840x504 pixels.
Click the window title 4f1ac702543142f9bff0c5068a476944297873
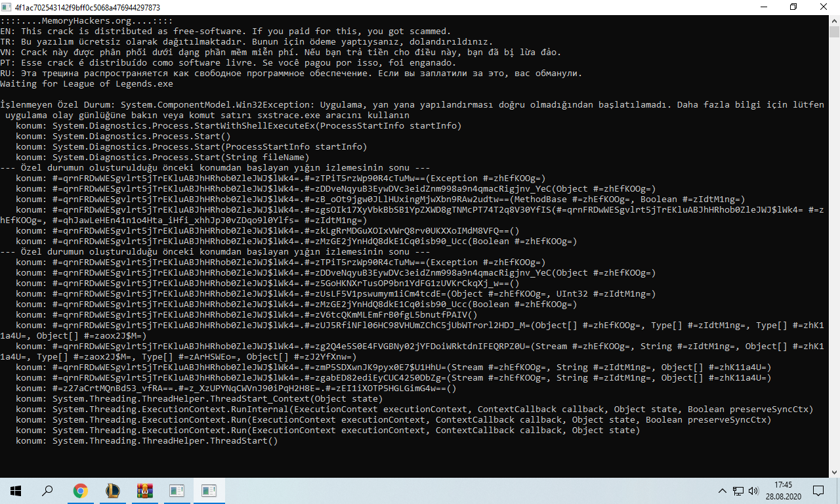[x=87, y=7]
